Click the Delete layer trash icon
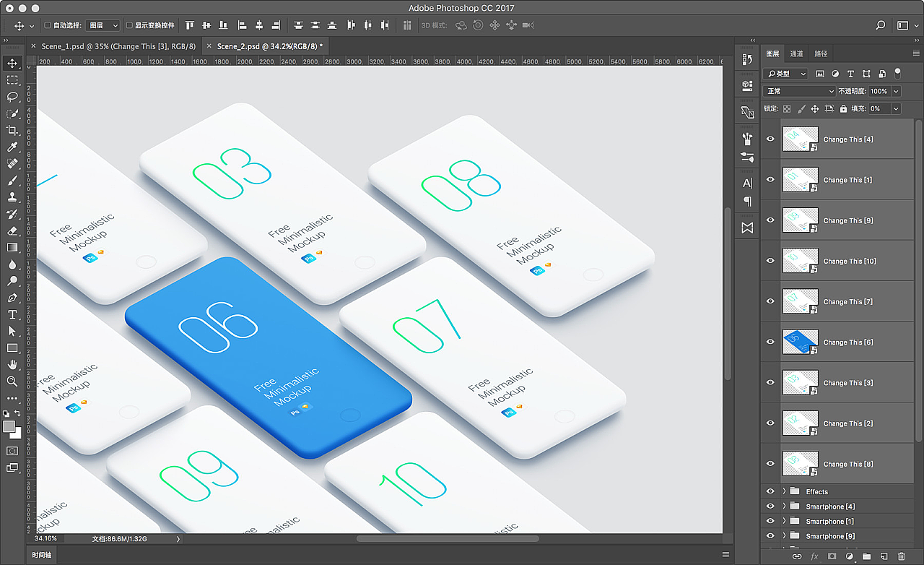Image resolution: width=924 pixels, height=565 pixels. 902,556
